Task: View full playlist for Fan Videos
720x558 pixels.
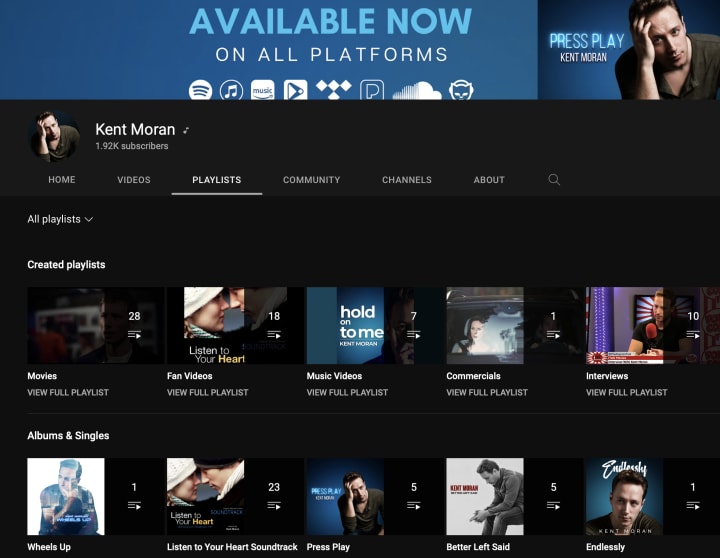Action: pyautogui.click(x=208, y=393)
